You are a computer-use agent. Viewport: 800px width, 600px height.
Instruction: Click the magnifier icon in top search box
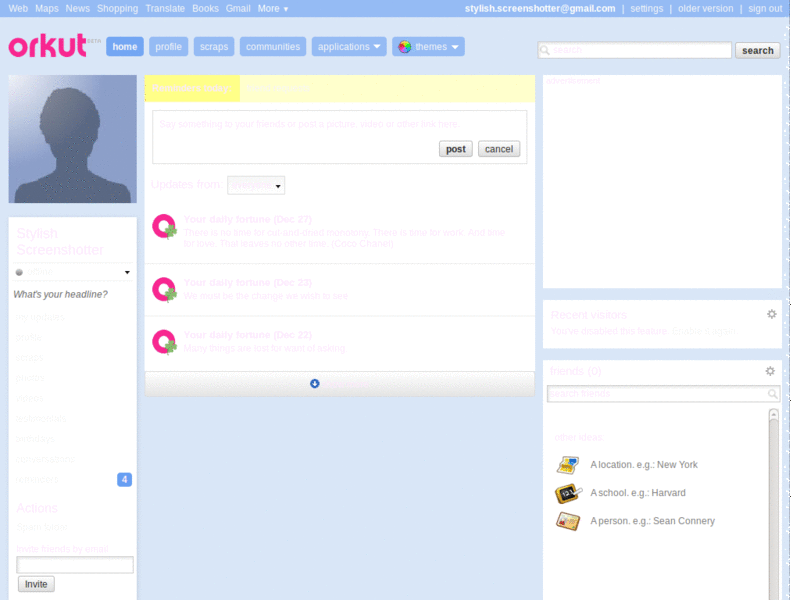[x=544, y=50]
